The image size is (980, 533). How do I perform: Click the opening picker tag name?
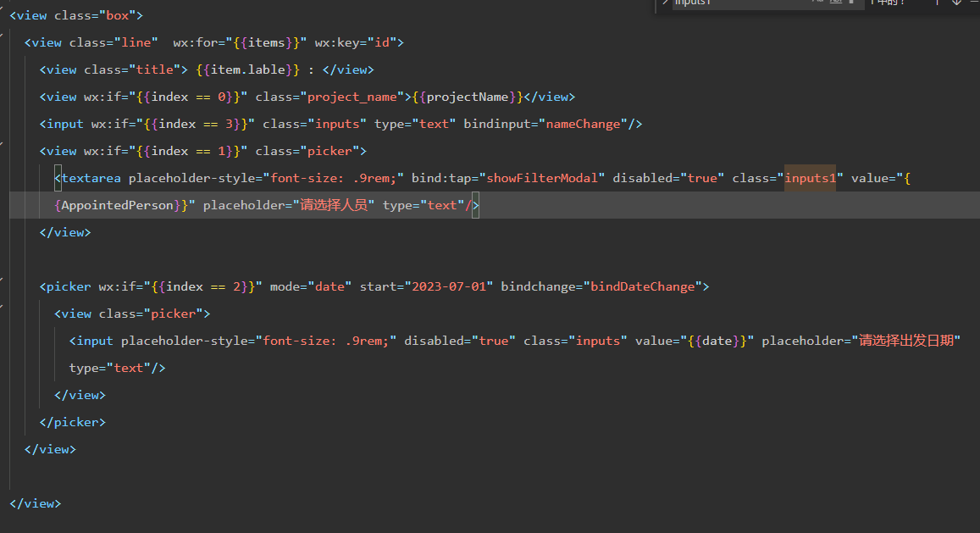tap(69, 286)
